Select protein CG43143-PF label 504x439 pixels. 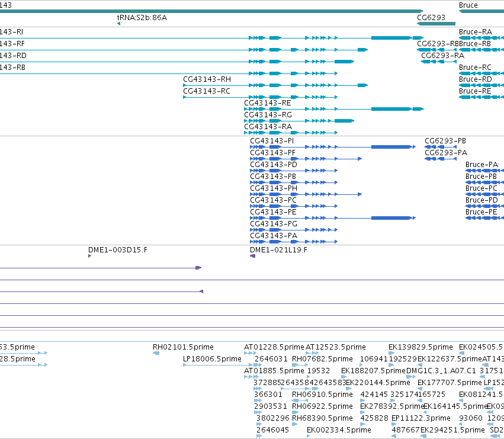[x=272, y=153]
